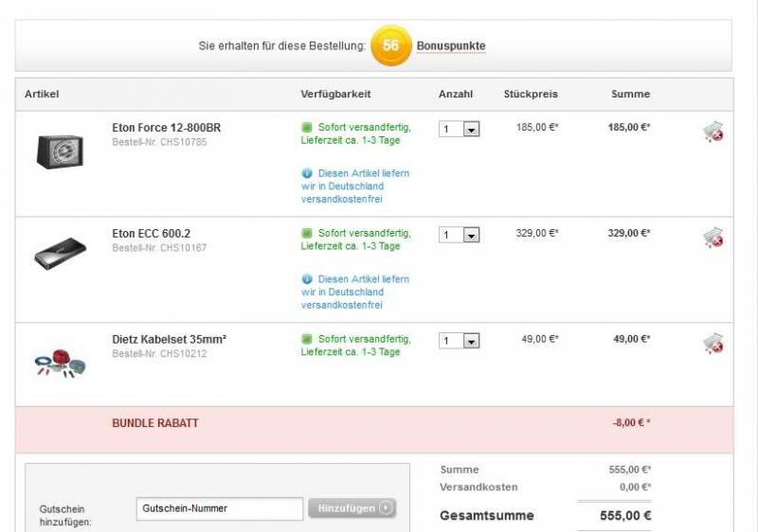Click the Eton Force subwoofer thumbnail

coord(60,152)
